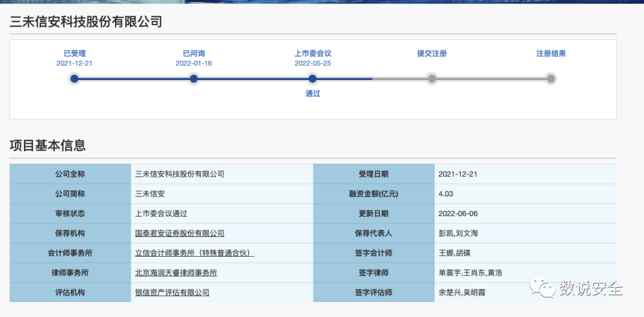The width and height of the screenshot is (644, 317).
Task: Open the 北京海润天睿律师事务所 link
Action: [x=176, y=273]
